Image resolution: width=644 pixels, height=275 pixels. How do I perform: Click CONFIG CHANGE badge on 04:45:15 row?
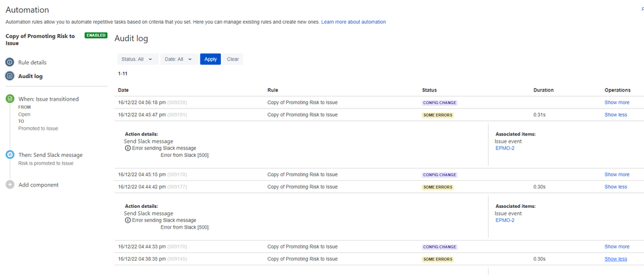point(440,175)
